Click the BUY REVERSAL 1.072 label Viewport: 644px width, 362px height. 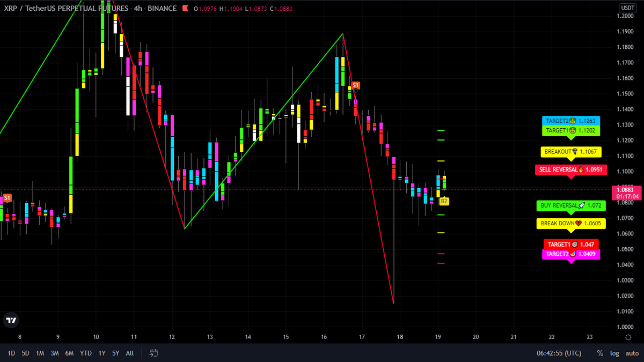pyautogui.click(x=571, y=205)
